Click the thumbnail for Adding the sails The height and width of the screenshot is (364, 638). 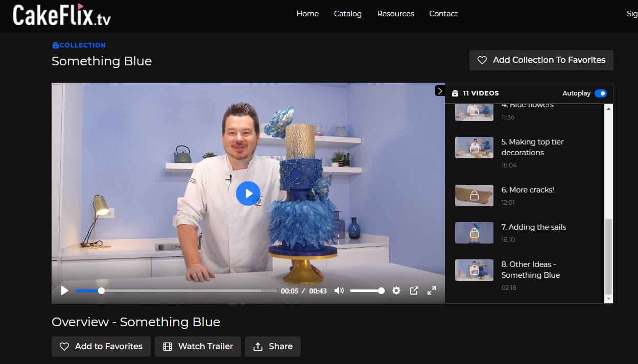[x=474, y=233]
